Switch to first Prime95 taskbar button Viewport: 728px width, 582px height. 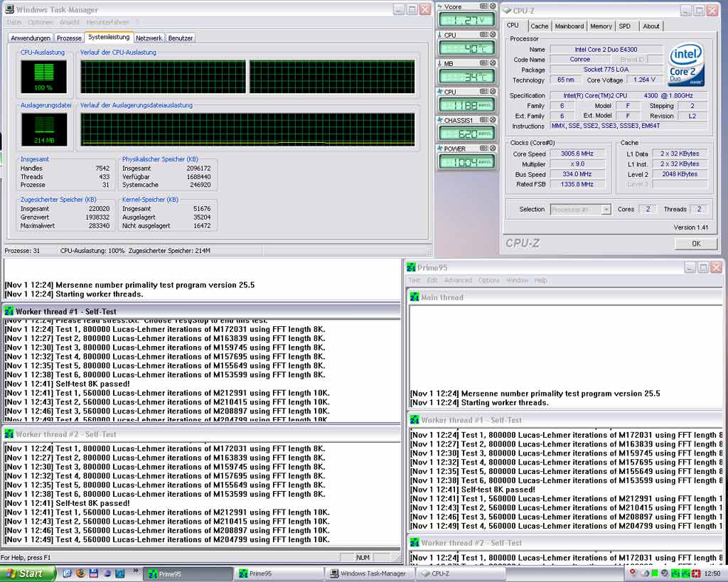point(187,574)
